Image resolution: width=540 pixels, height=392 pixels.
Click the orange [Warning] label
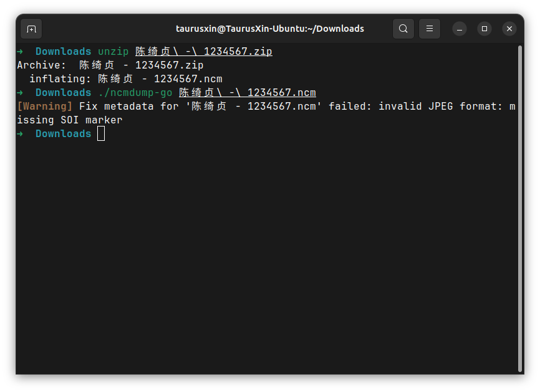pos(45,106)
